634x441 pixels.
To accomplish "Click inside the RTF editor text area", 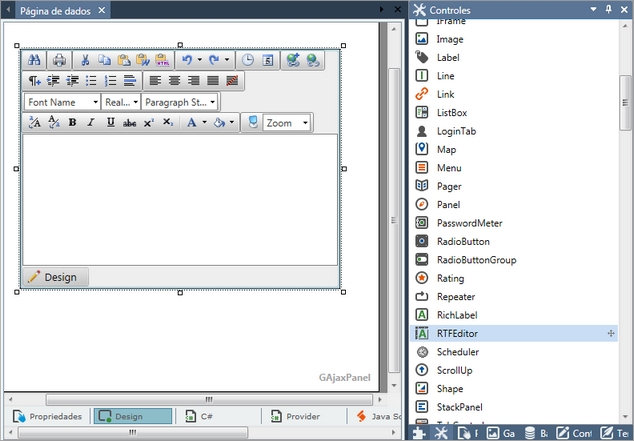I will (x=180, y=200).
